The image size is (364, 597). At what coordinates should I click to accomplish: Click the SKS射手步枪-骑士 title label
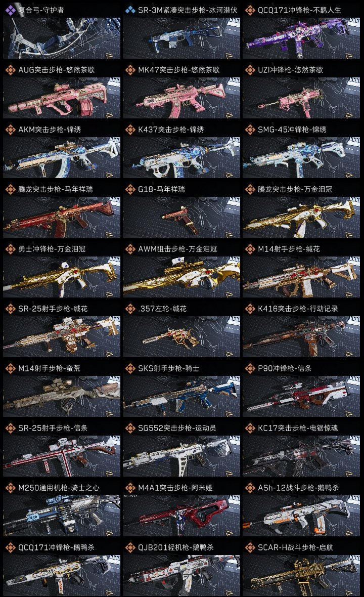168,368
